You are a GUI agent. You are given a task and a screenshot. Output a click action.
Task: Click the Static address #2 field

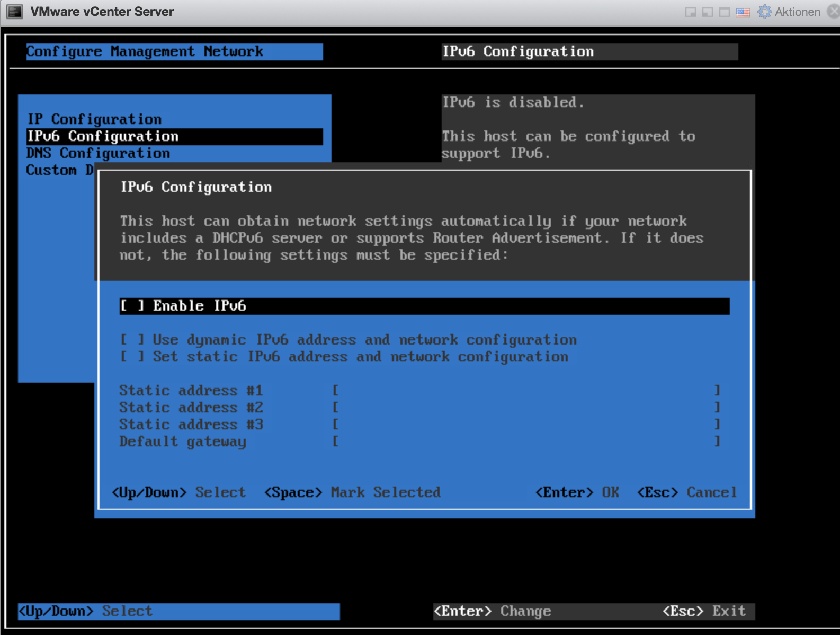click(x=526, y=408)
